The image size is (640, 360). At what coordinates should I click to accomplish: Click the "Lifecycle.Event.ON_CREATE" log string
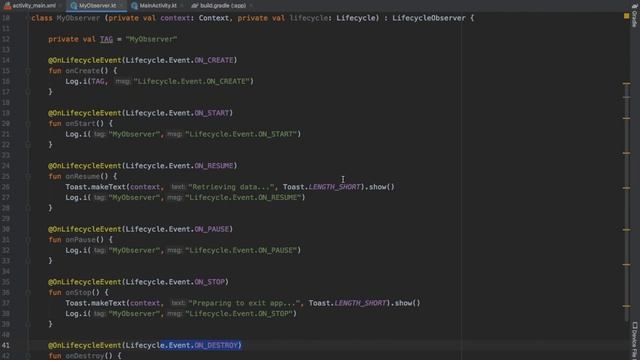pos(191,81)
